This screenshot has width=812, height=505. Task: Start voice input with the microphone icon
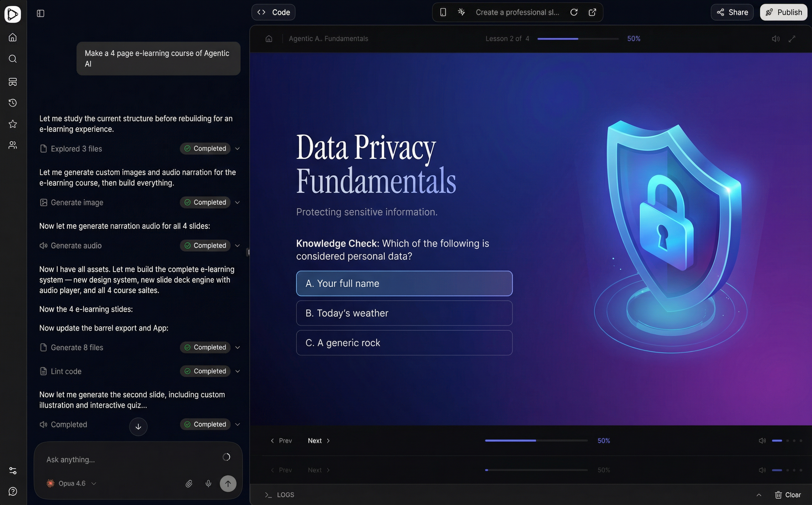tap(208, 483)
